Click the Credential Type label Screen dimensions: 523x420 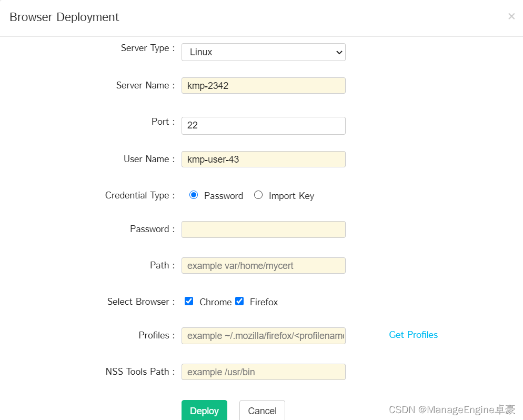(140, 195)
